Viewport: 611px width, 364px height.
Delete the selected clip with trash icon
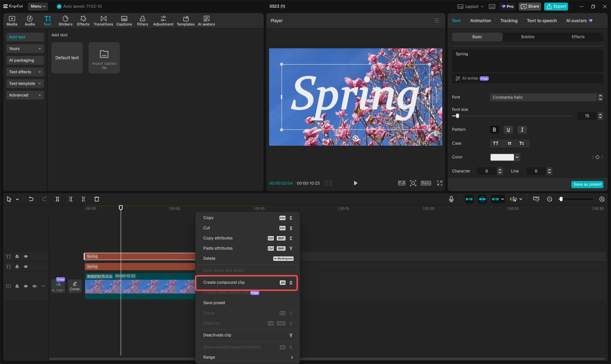pyautogui.click(x=97, y=199)
